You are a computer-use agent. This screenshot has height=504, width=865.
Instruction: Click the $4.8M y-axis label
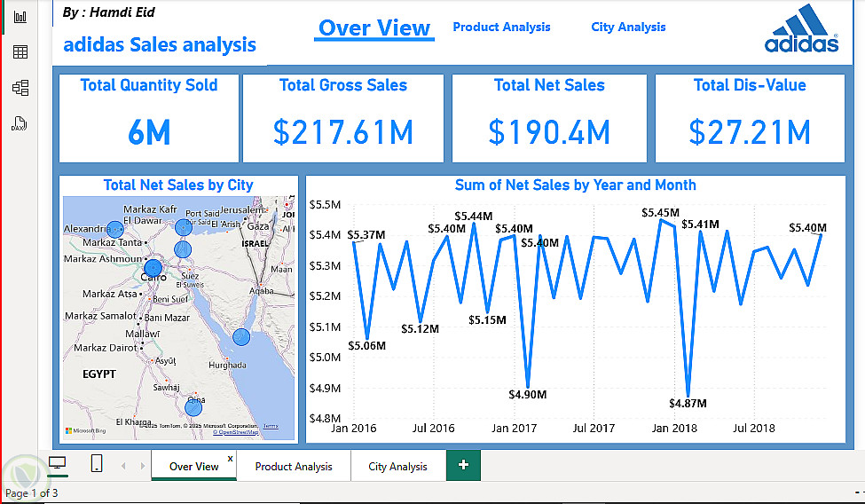point(325,418)
